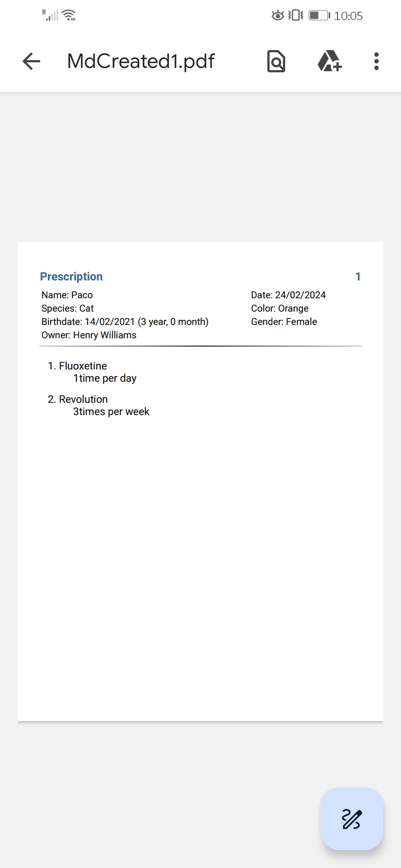The width and height of the screenshot is (401, 868).
Task: Open the find-in-document search icon
Action: click(276, 61)
